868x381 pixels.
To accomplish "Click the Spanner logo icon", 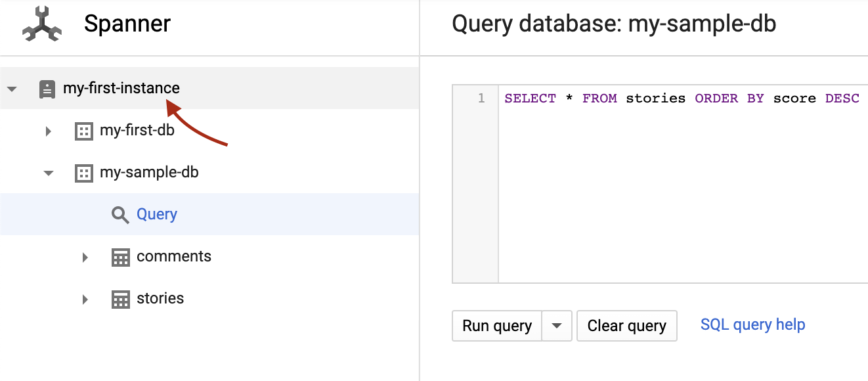I will 41,25.
